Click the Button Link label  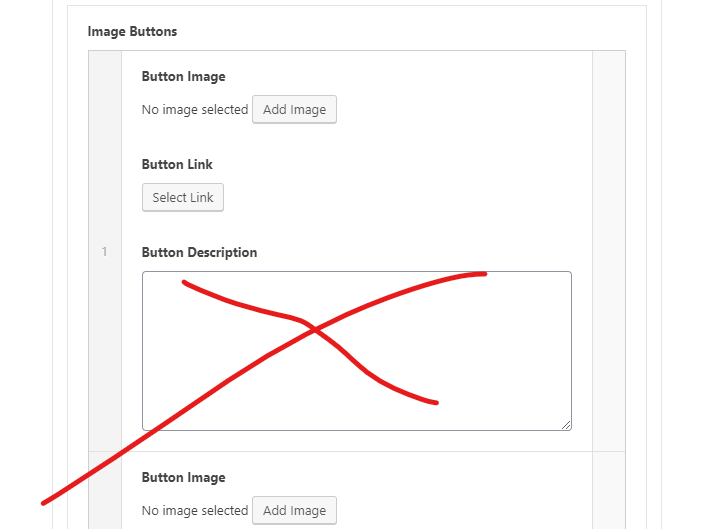(177, 164)
